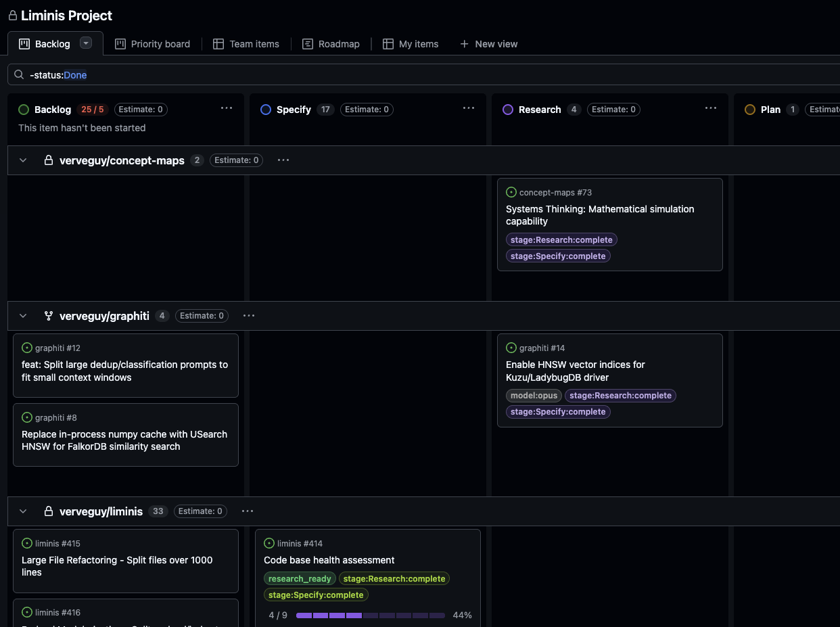840x627 pixels.
Task: Click the lock icon next to verveguy/concept-maps
Action: [x=48, y=160]
